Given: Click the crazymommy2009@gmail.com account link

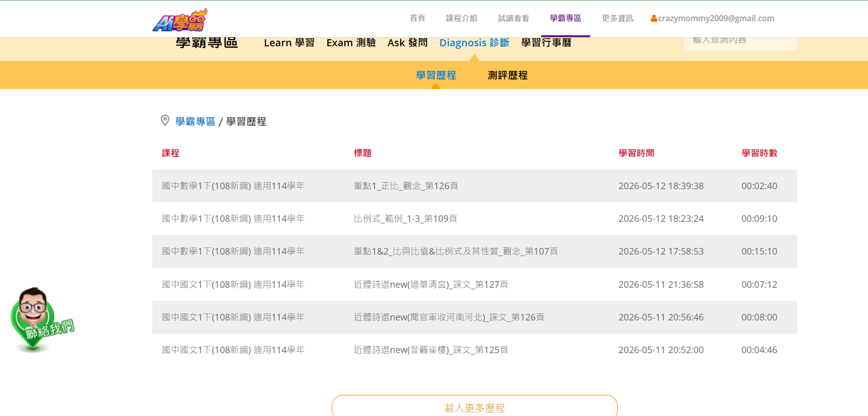Looking at the screenshot, I should 716,18.
